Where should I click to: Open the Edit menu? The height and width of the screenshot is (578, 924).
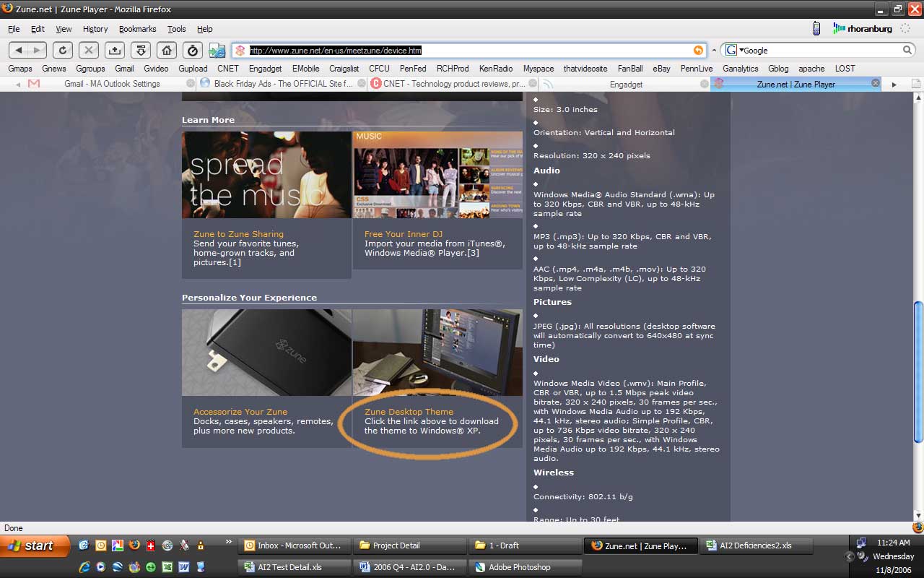(x=38, y=29)
